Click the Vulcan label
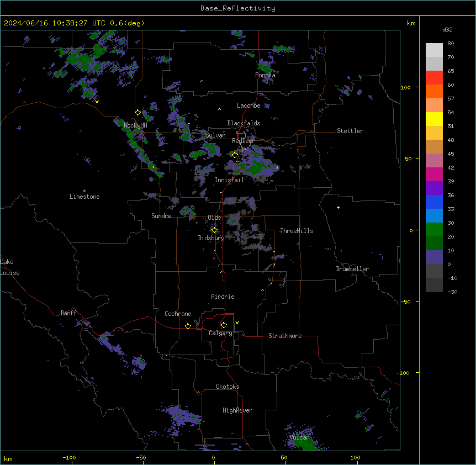Screen dimensions: 476x465 (300, 437)
